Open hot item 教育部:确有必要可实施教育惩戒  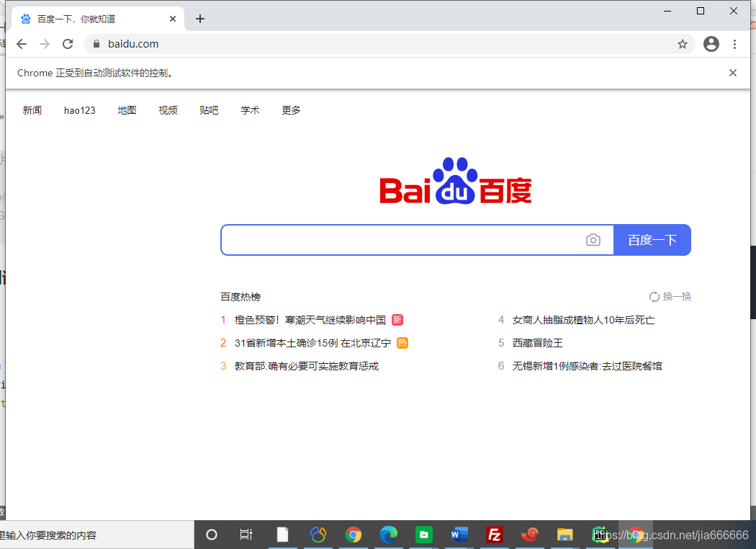pos(307,366)
